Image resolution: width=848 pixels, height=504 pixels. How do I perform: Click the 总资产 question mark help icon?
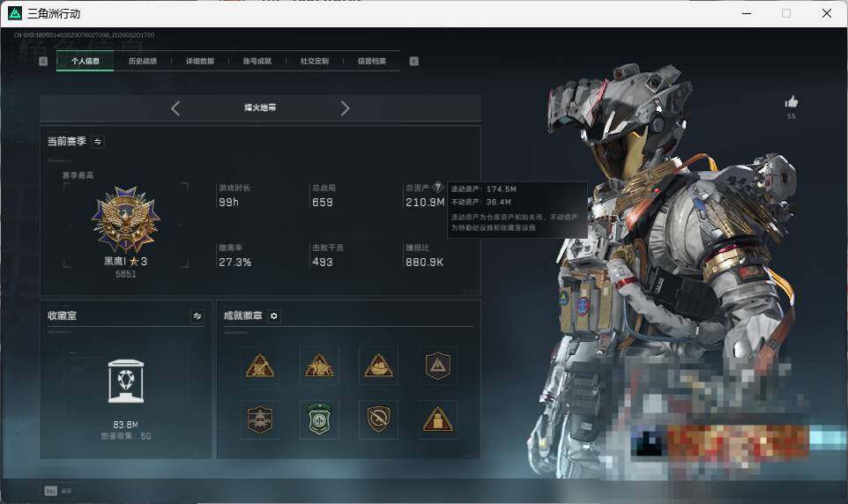tap(438, 187)
